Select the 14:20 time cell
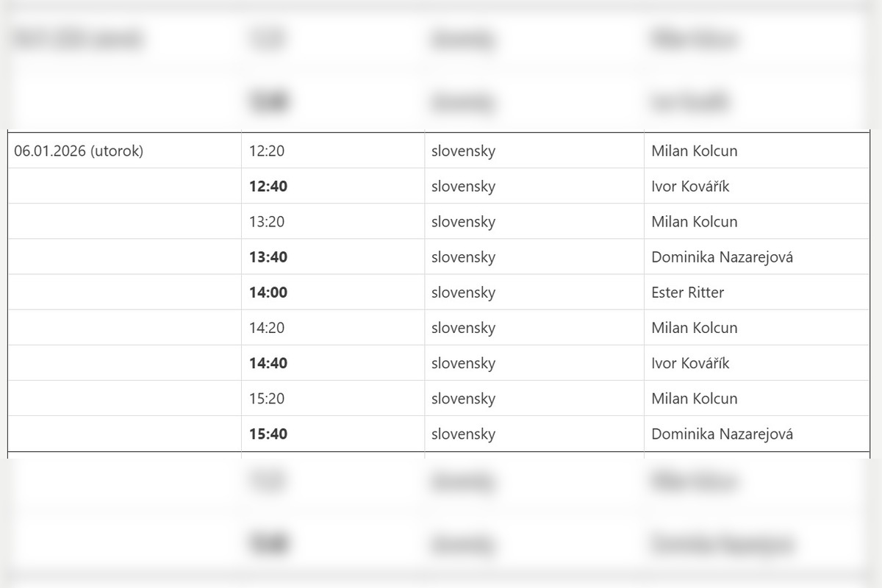Viewport: 882px width, 588px height. [267, 328]
